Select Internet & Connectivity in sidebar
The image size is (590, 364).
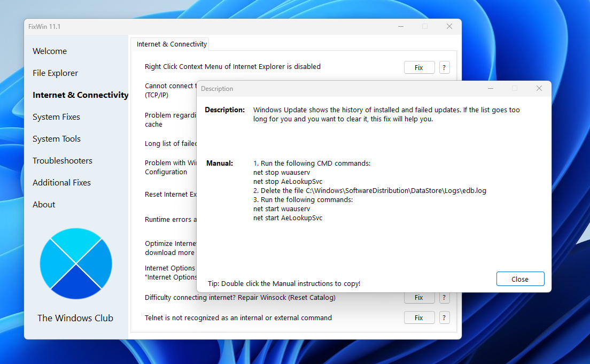coord(81,95)
